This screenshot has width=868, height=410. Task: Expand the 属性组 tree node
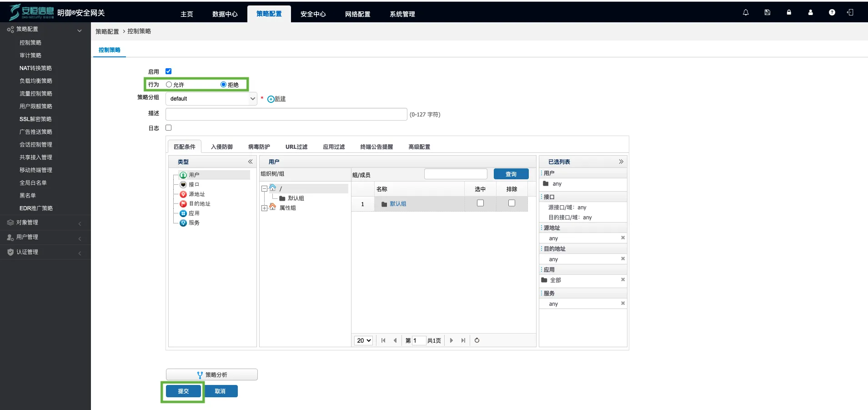[x=264, y=208]
